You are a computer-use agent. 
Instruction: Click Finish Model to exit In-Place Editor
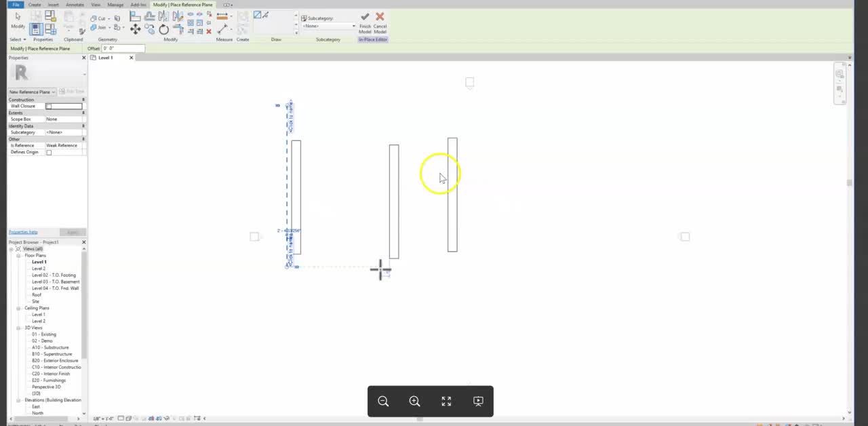pos(365,21)
